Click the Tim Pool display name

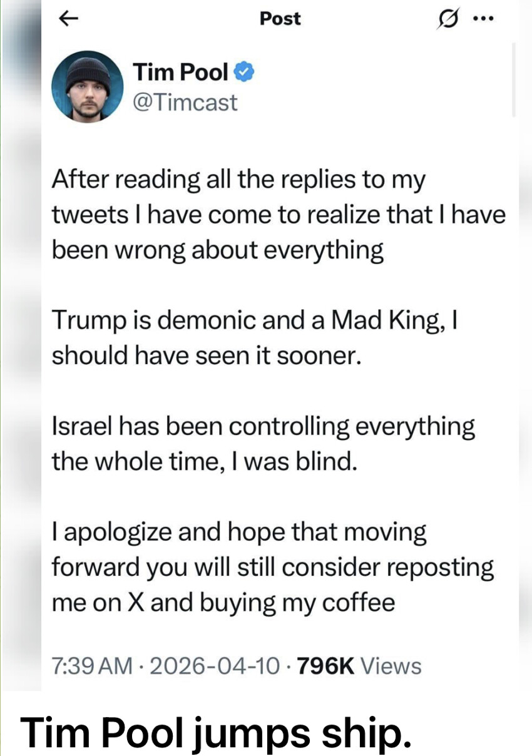tap(180, 73)
